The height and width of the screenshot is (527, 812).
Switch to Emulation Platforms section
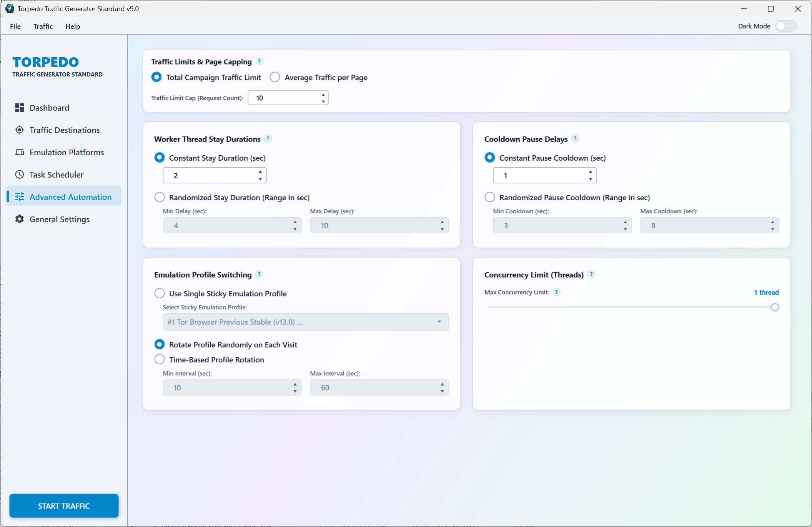pyautogui.click(x=64, y=152)
